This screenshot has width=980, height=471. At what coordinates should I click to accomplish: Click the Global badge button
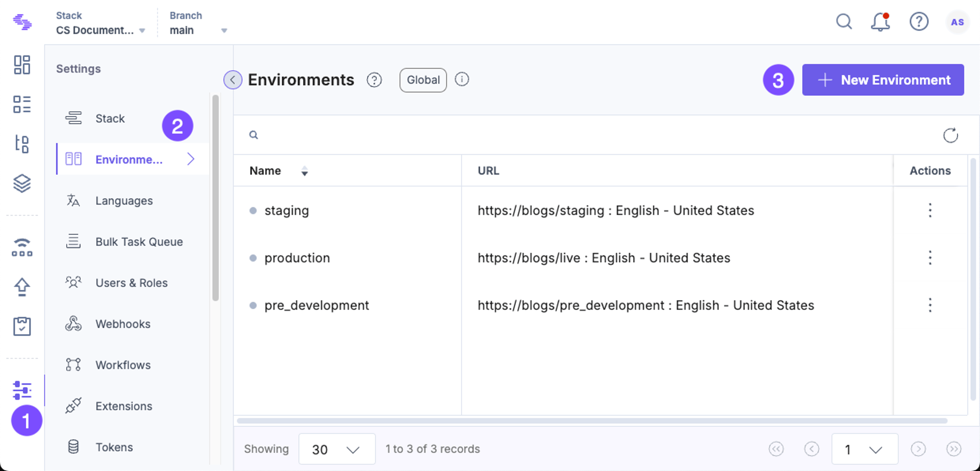423,80
